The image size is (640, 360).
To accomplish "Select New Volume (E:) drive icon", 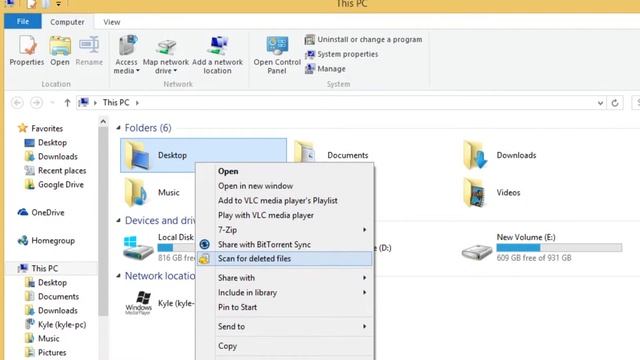I will [476, 252].
